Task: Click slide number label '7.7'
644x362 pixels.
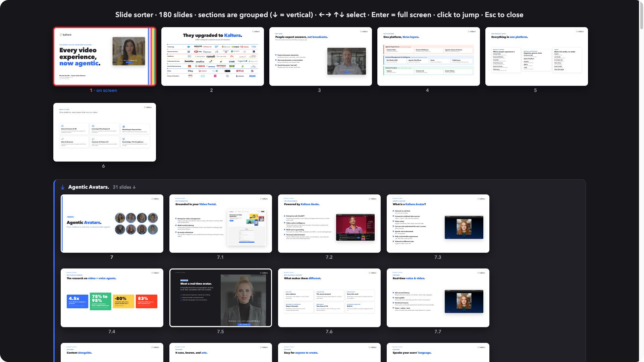Action: pyautogui.click(x=438, y=331)
